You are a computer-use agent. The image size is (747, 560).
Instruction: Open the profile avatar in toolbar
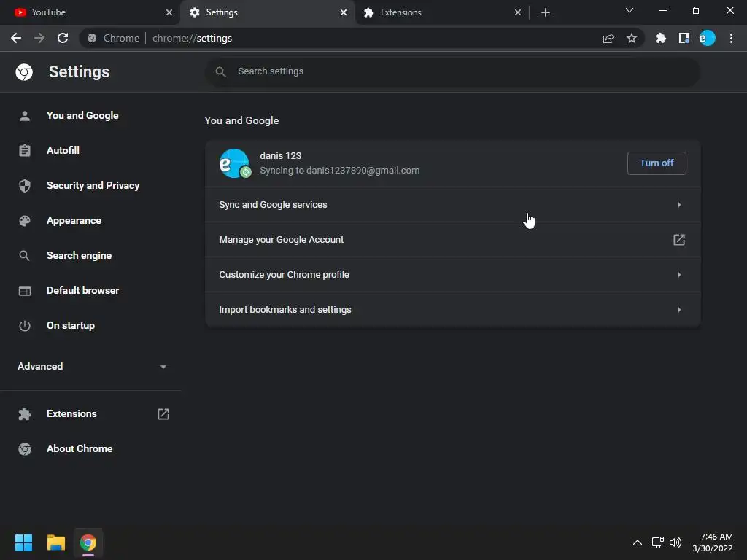[708, 38]
